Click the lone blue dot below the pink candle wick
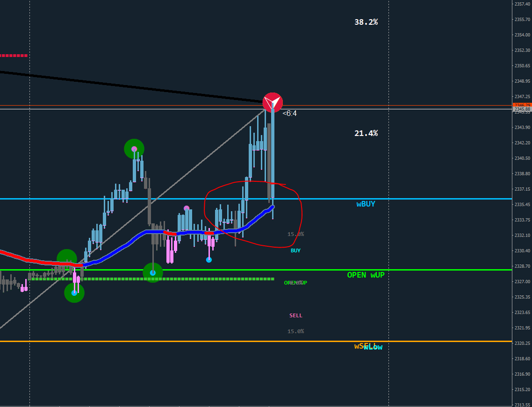 click(x=209, y=260)
